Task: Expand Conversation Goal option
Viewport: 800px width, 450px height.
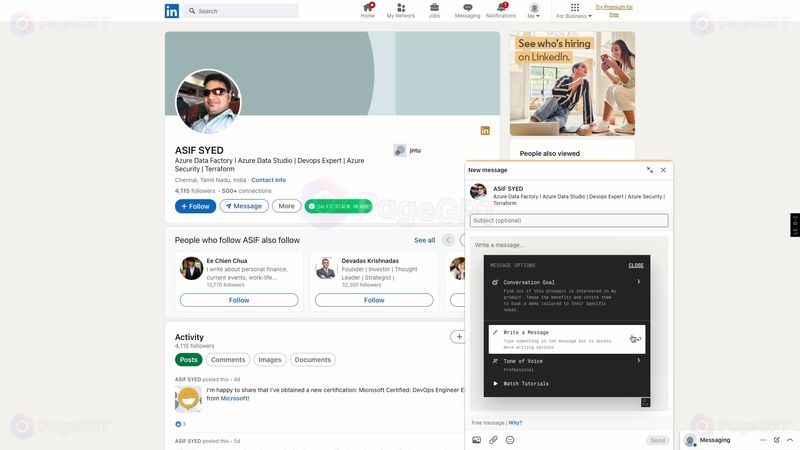Action: [567, 296]
